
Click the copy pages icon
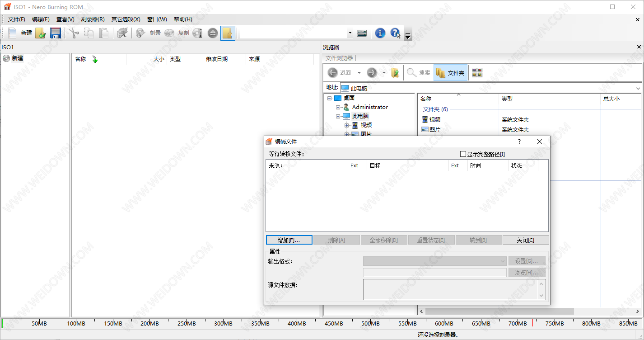coord(89,33)
